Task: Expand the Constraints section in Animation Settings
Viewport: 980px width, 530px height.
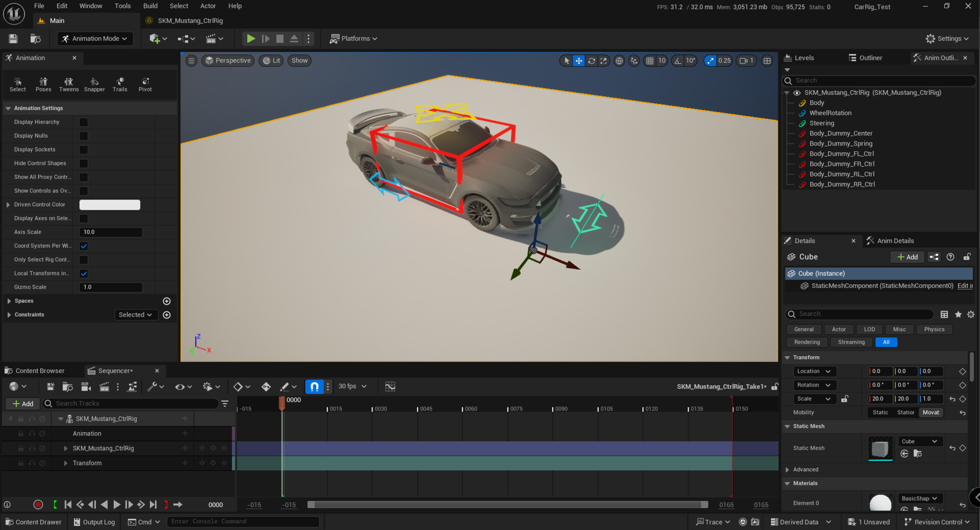Action: (9, 315)
